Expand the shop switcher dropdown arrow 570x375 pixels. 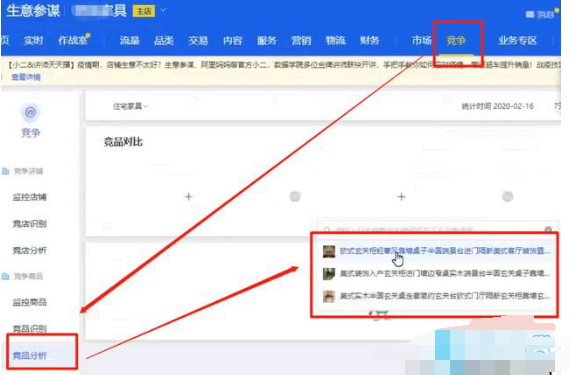164,10
